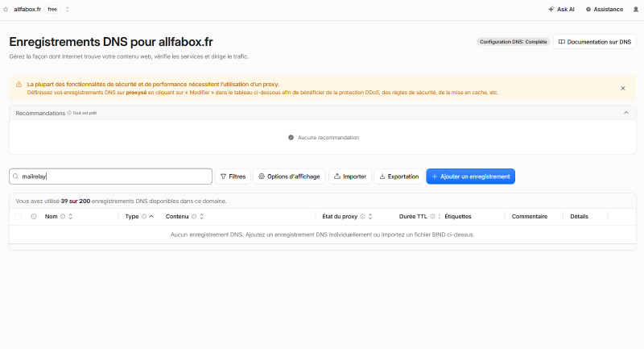Tick the select-all records checkbox
The image size is (644, 349).
click(18, 216)
